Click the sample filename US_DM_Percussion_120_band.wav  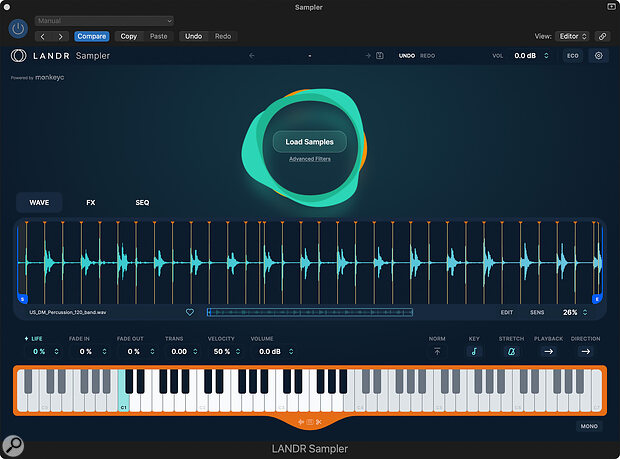(68, 312)
